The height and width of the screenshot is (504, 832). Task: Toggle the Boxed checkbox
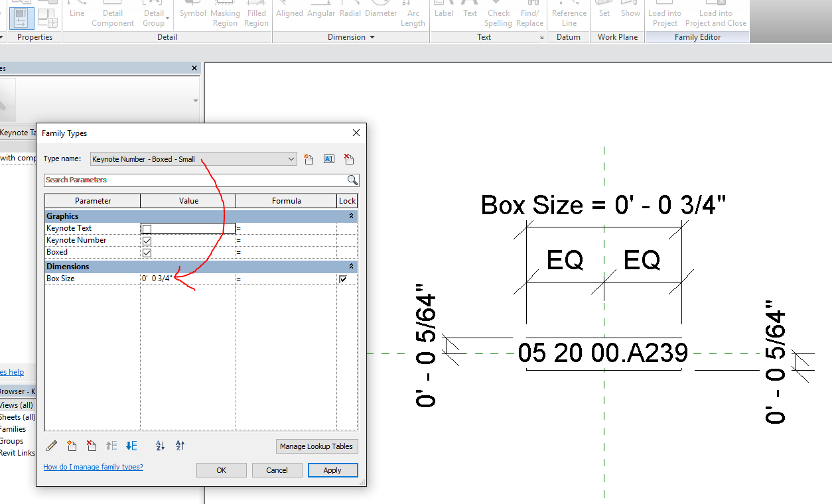click(x=147, y=253)
